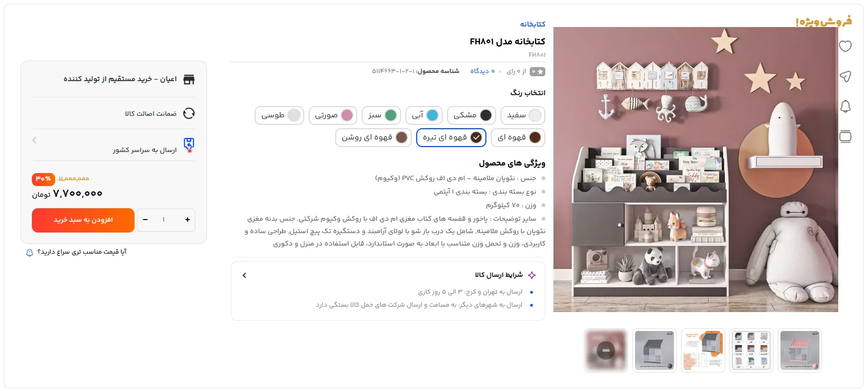The image size is (868, 391).
Task: View the pink bookshelf thumbnail image
Action: coord(800,350)
